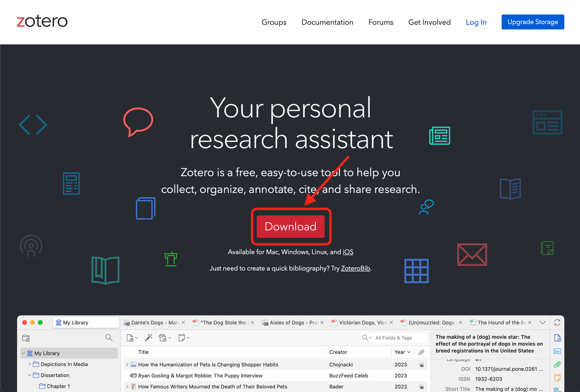Close the Aisles of Dogs tab
This screenshot has width=580, height=392.
pyautogui.click(x=322, y=323)
